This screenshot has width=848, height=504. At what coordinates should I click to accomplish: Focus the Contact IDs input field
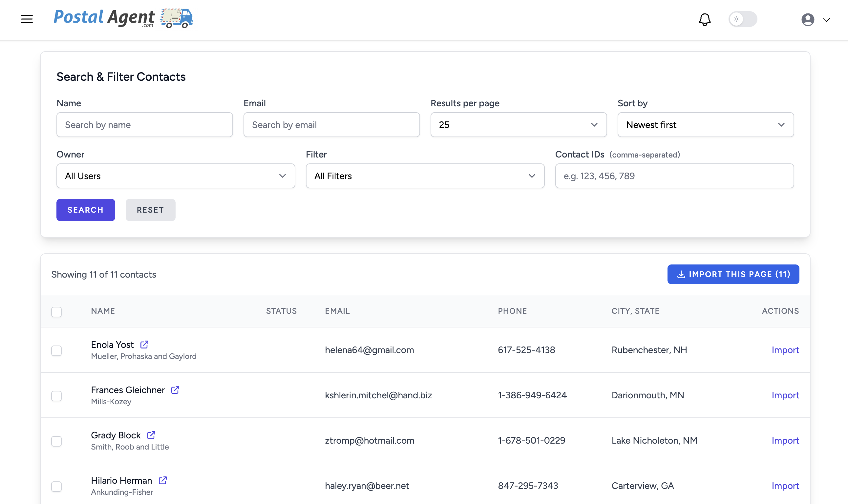674,176
